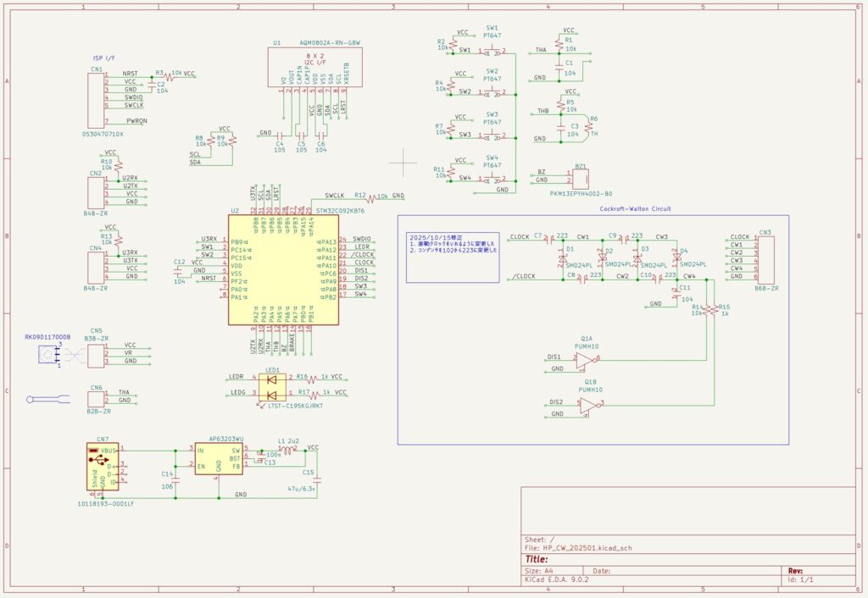
Task: Select the LED1 dual LED symbol
Action: click(x=271, y=385)
